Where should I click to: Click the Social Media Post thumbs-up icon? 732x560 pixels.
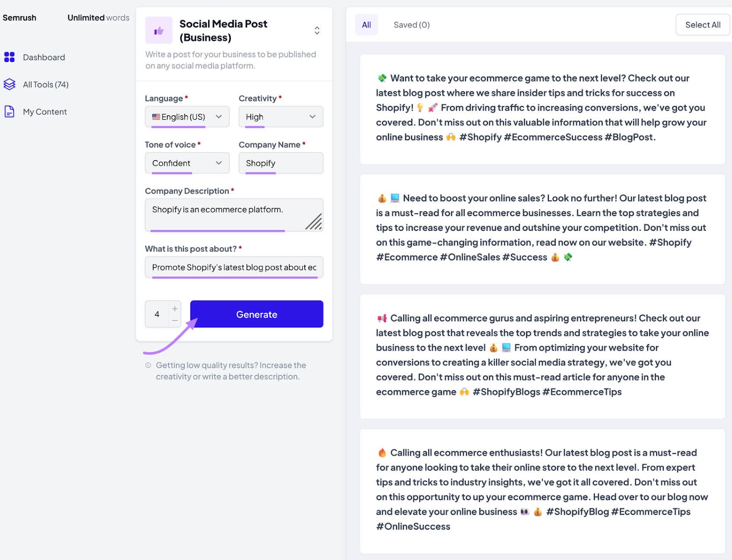[x=159, y=30]
